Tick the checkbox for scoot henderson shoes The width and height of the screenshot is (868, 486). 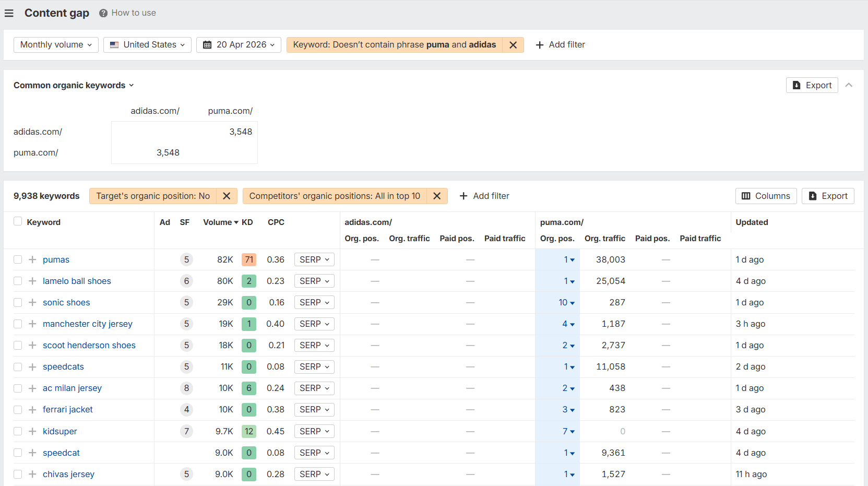[x=18, y=345]
